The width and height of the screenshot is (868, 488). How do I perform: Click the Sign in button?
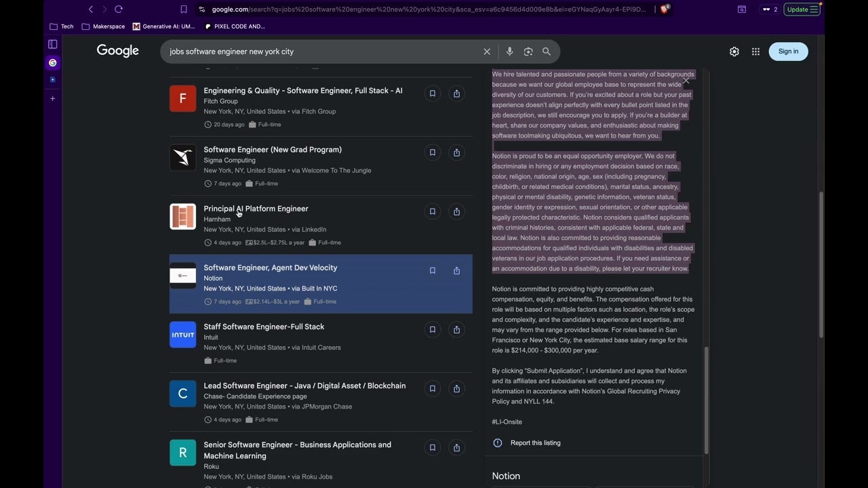pos(788,52)
